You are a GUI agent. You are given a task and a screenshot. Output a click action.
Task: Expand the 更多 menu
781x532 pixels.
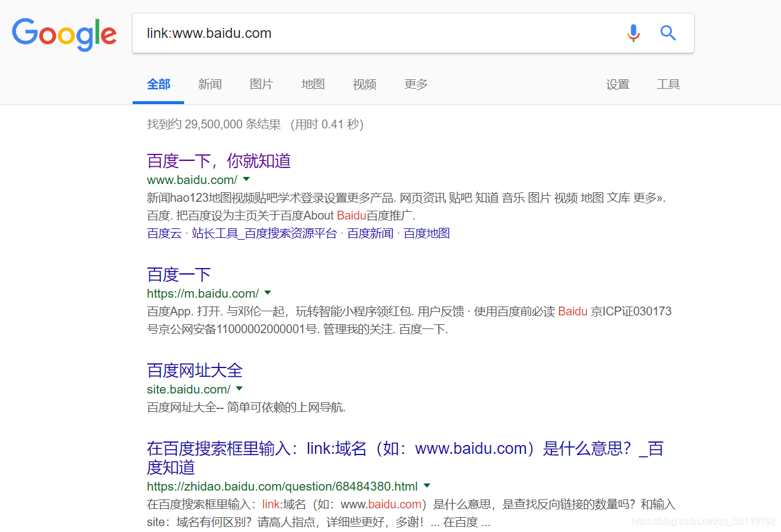coord(416,85)
